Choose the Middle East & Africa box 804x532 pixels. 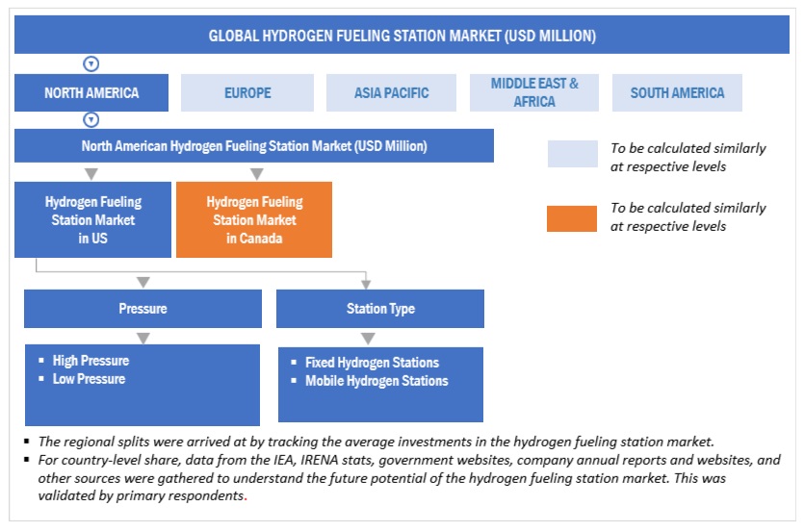534,92
